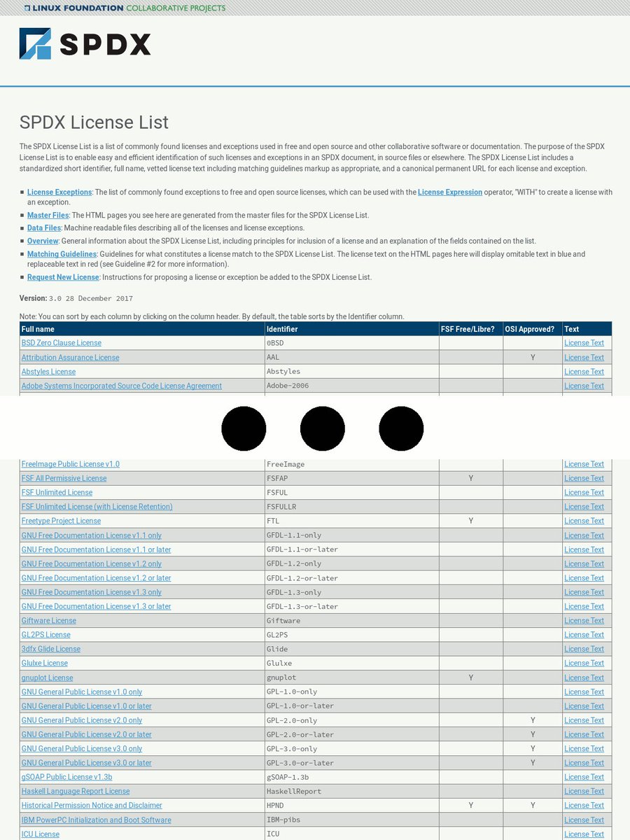This screenshot has width=630, height=840.
Task: Open the License Exceptions link
Action: click(59, 192)
